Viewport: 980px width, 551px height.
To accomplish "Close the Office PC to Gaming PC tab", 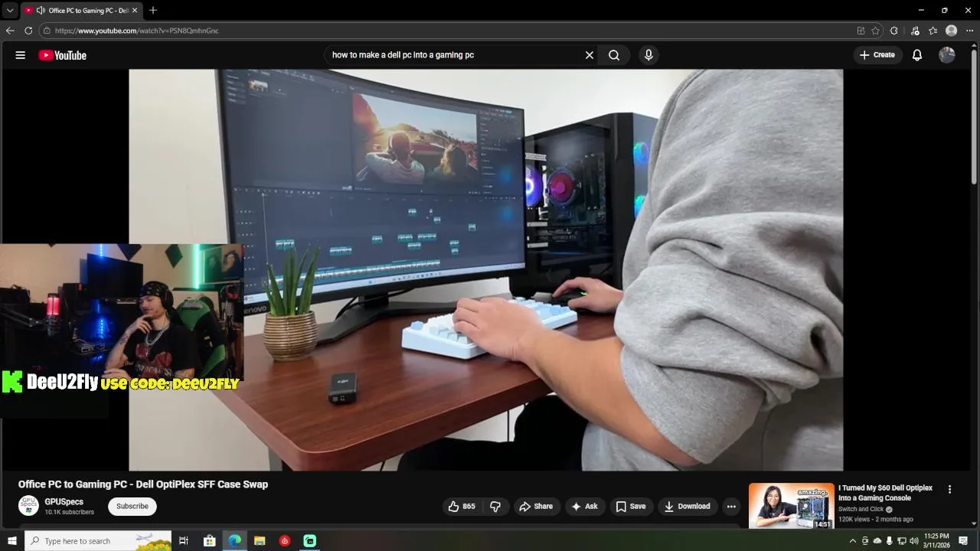I will click(x=135, y=11).
